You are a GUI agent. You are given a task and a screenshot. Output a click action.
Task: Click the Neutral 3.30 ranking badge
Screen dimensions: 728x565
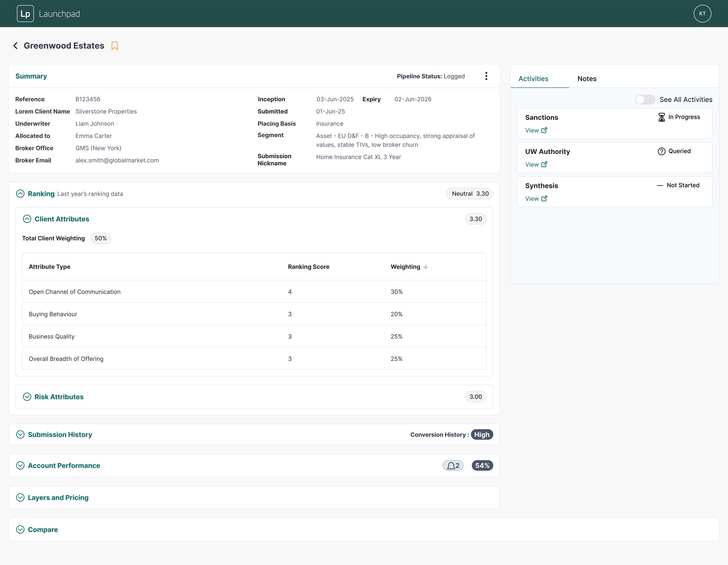[470, 193]
